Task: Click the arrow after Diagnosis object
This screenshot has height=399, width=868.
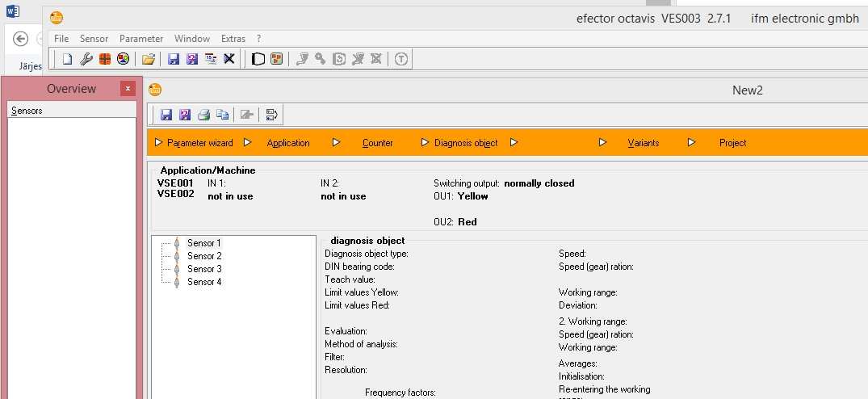Action: 514,142
